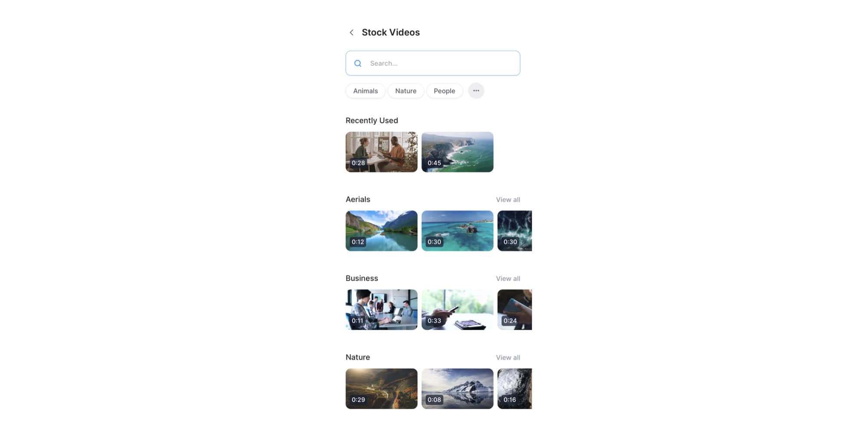The width and height of the screenshot is (868, 434).
Task: Click the search magnifier icon
Action: click(358, 63)
